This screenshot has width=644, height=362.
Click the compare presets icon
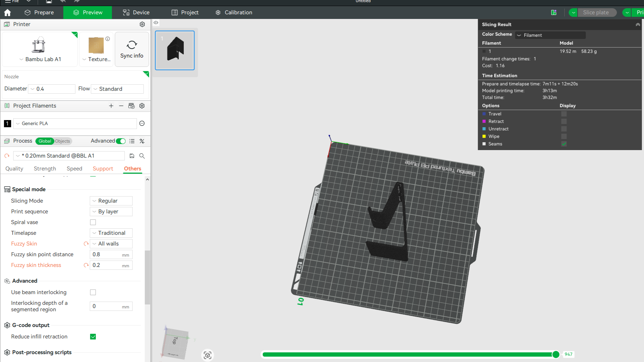(142, 141)
